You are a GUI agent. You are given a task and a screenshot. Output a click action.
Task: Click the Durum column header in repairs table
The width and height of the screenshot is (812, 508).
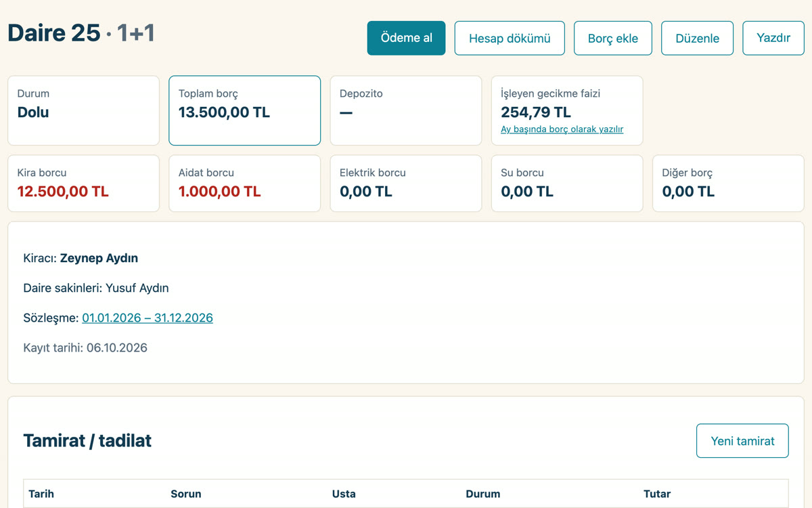483,494
